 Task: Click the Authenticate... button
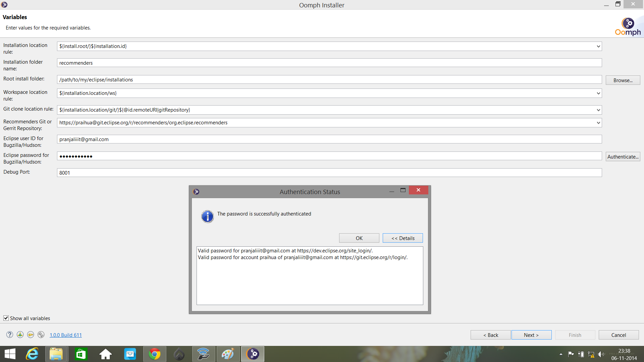(623, 157)
